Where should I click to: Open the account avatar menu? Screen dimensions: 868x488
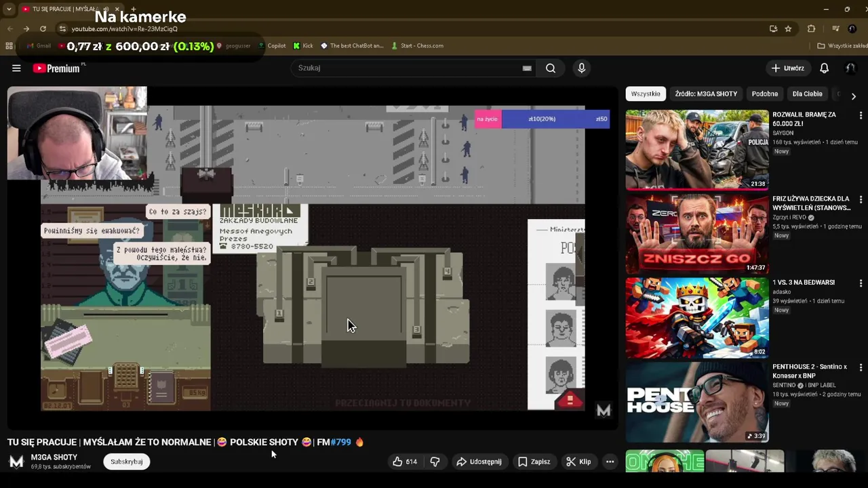[x=850, y=68]
